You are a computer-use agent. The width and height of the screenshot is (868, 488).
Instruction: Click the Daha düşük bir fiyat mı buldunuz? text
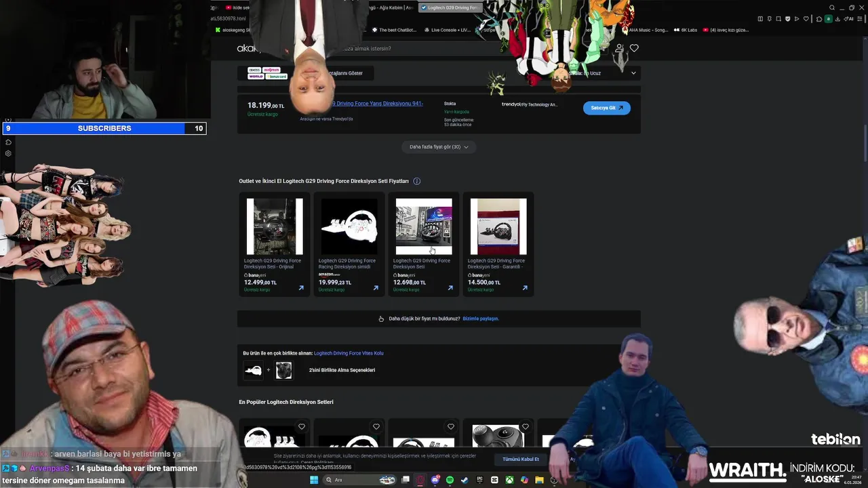click(425, 319)
